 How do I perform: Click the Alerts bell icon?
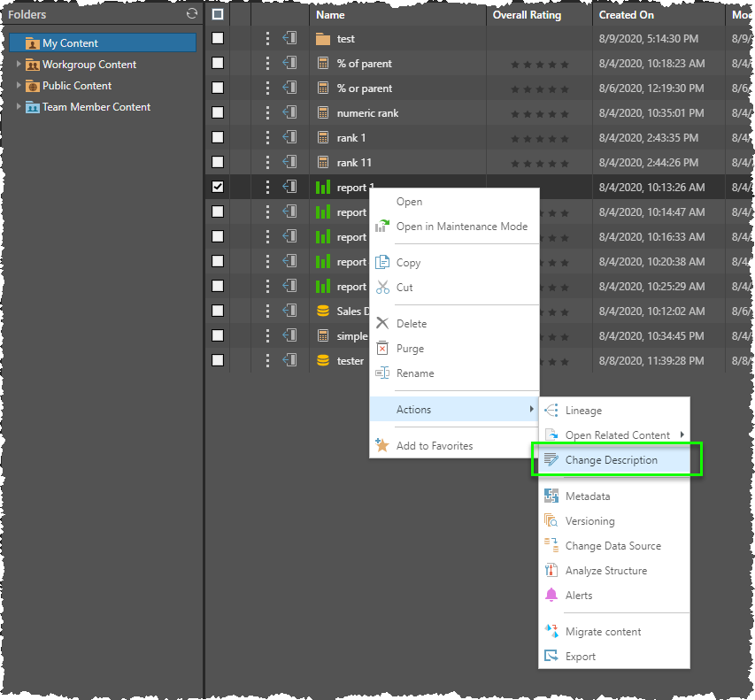point(551,596)
